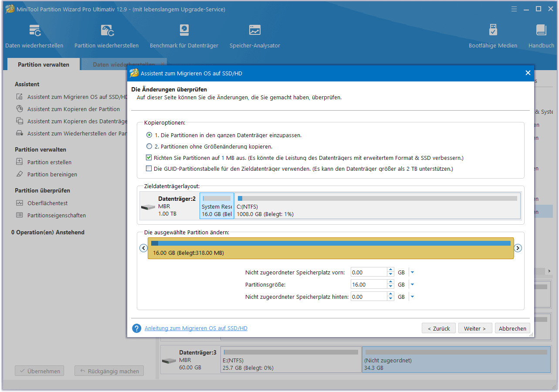Click the Speicherplatz hinten input field

(x=369, y=297)
